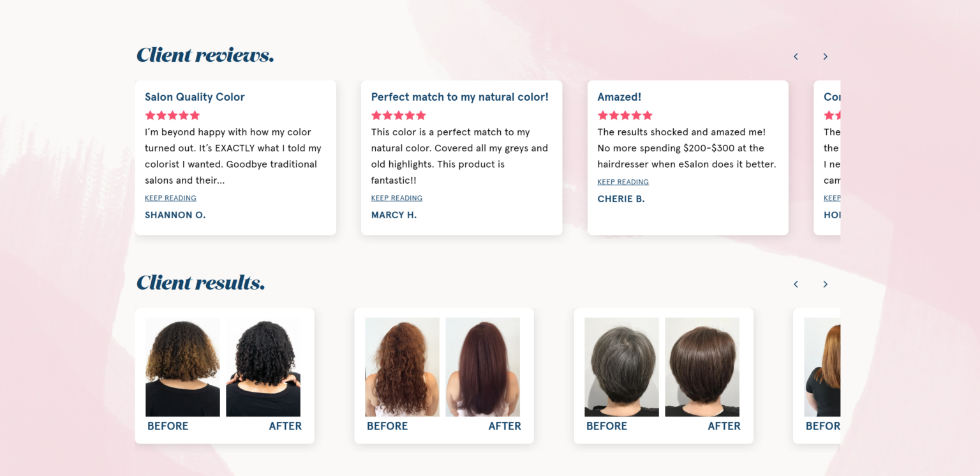Open copper wavy hair before photo
Image resolution: width=980 pixels, height=476 pixels.
(x=402, y=367)
